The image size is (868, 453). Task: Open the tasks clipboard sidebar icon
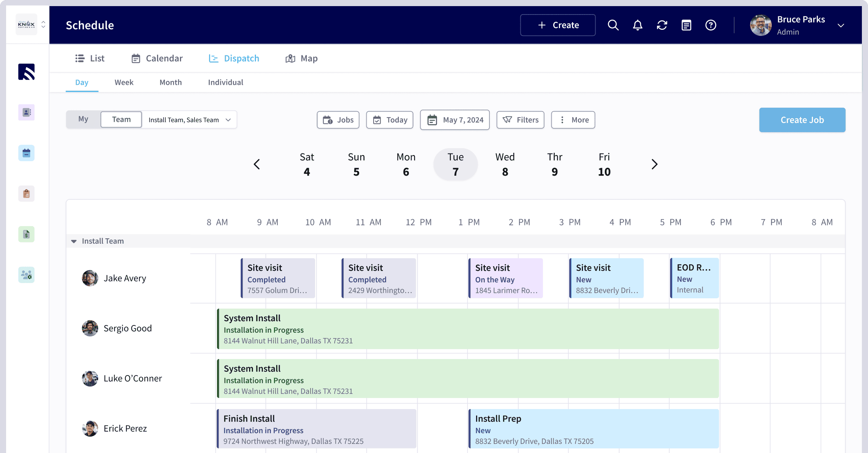[26, 193]
